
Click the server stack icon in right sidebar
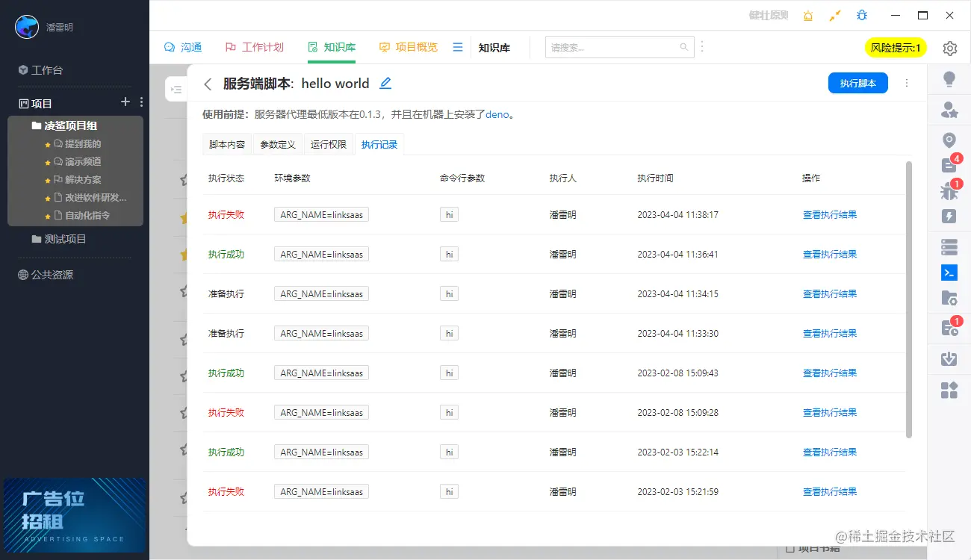[x=949, y=247]
